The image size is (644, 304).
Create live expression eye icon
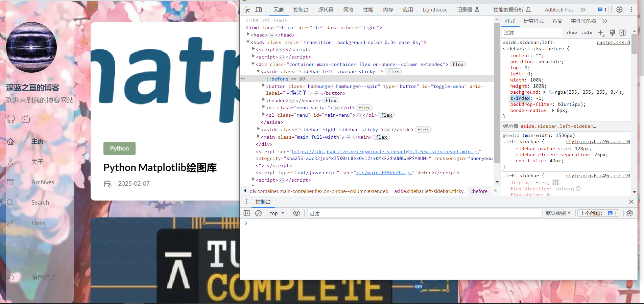(x=296, y=213)
